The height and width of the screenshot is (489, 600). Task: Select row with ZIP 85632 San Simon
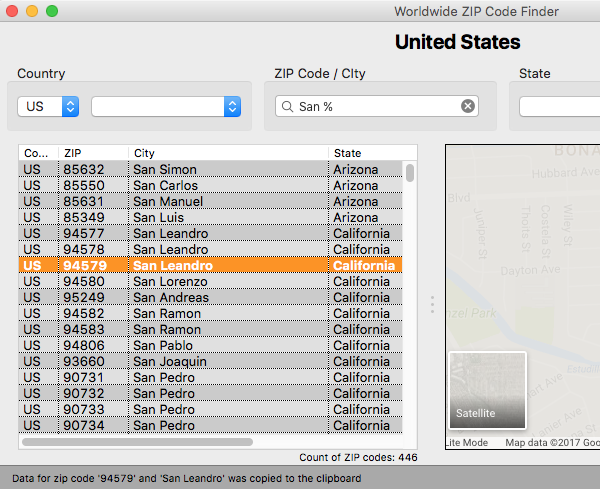point(210,169)
